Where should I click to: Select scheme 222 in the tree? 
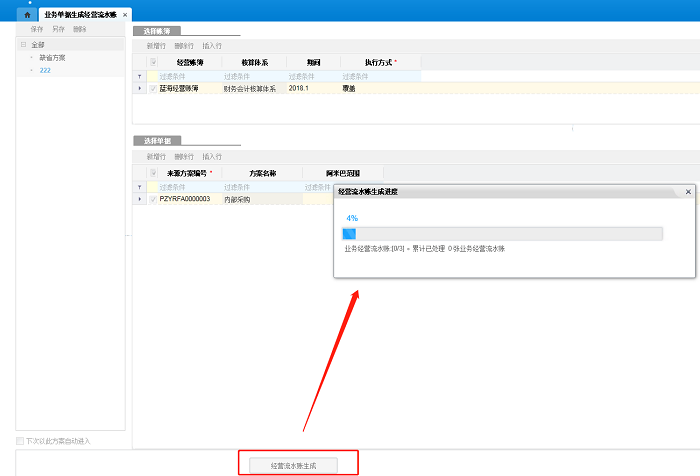pyautogui.click(x=44, y=70)
